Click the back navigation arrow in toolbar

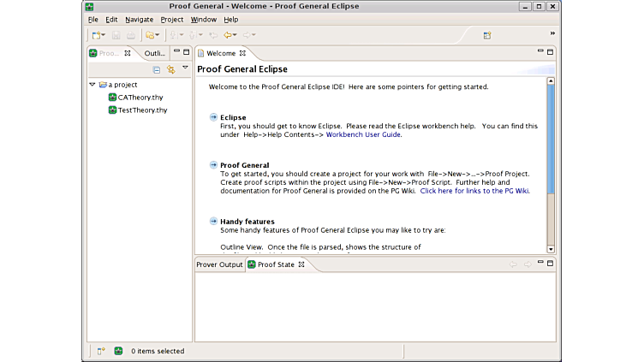click(x=228, y=35)
